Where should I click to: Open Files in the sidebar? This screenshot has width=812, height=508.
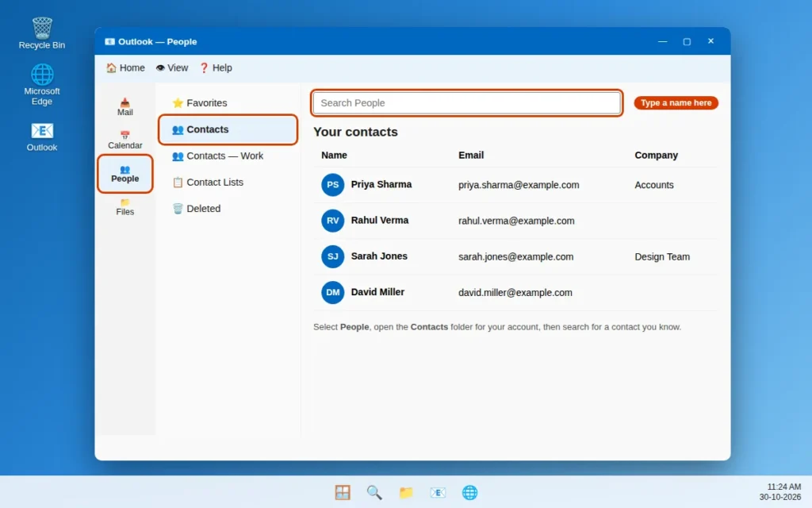tap(124, 207)
